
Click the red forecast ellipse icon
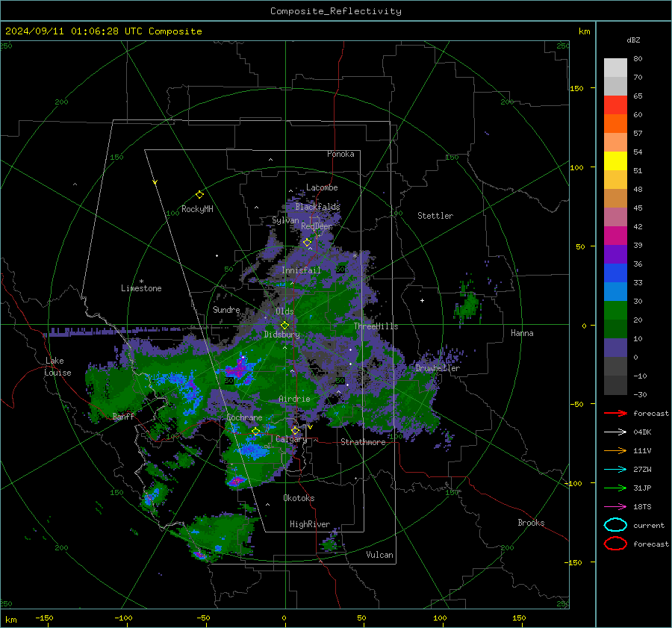tap(615, 544)
